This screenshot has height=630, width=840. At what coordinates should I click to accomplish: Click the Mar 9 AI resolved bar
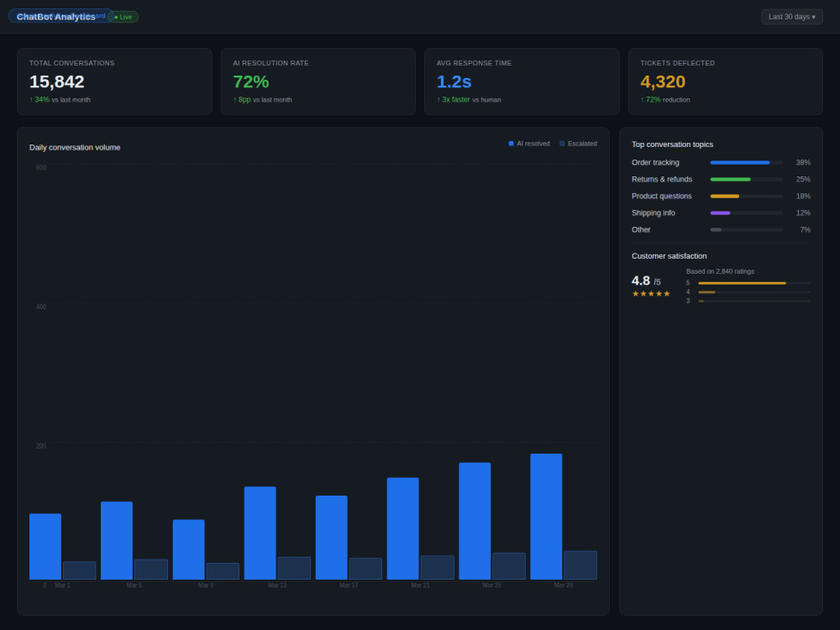pyautogui.click(x=188, y=549)
